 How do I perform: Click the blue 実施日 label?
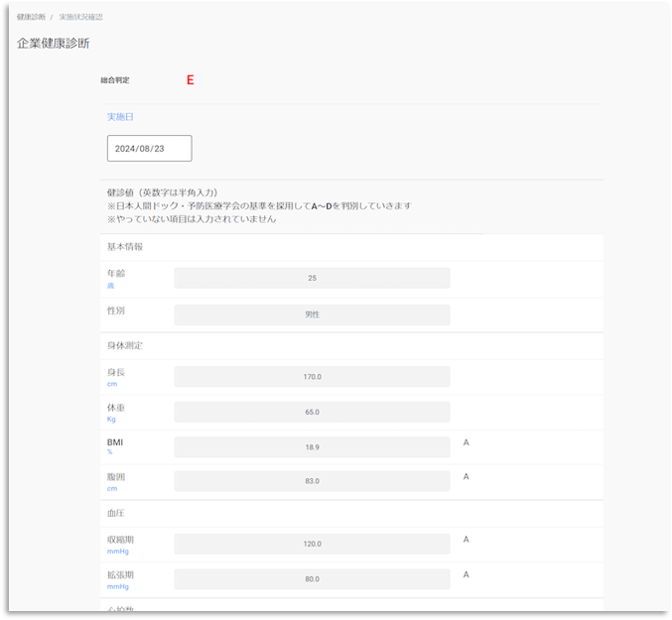point(120,117)
